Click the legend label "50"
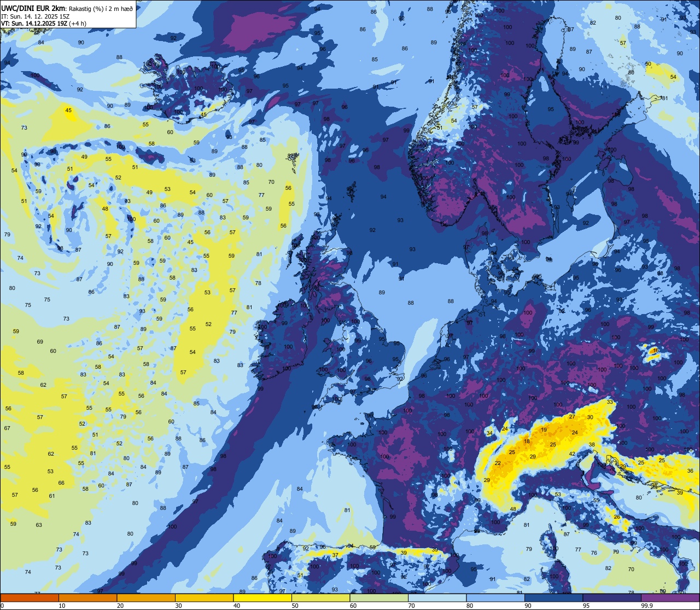The image size is (700, 610). pyautogui.click(x=295, y=606)
